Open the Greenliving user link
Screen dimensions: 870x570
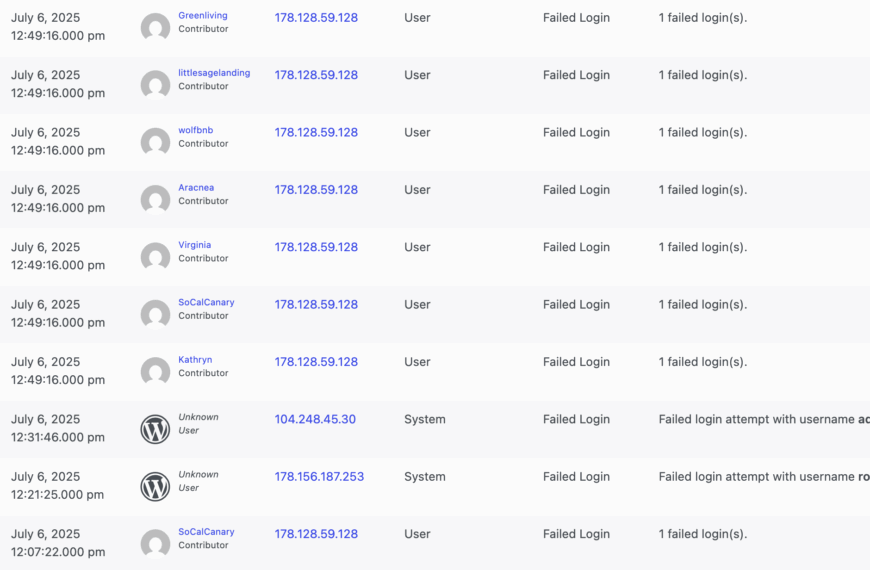[x=203, y=16]
